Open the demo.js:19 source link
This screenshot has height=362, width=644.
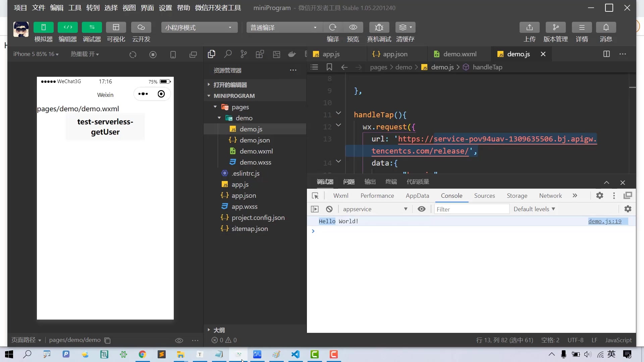605,221
